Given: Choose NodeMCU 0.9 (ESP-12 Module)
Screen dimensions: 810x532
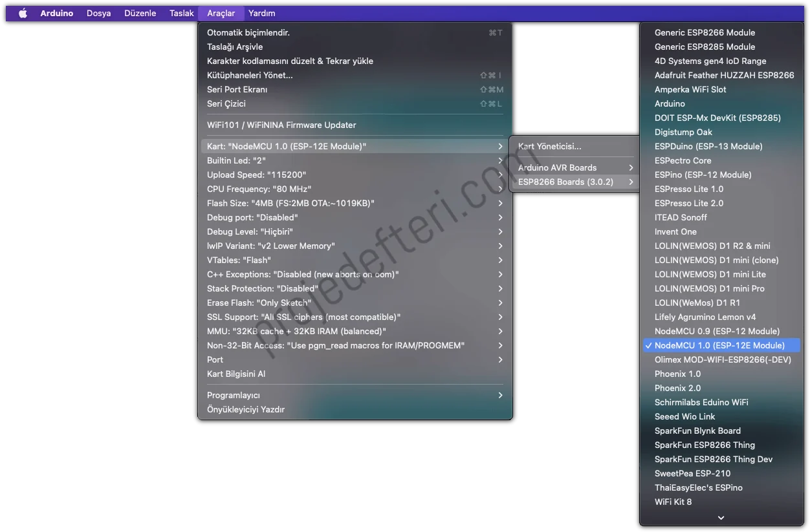Looking at the screenshot, I should (x=721, y=331).
